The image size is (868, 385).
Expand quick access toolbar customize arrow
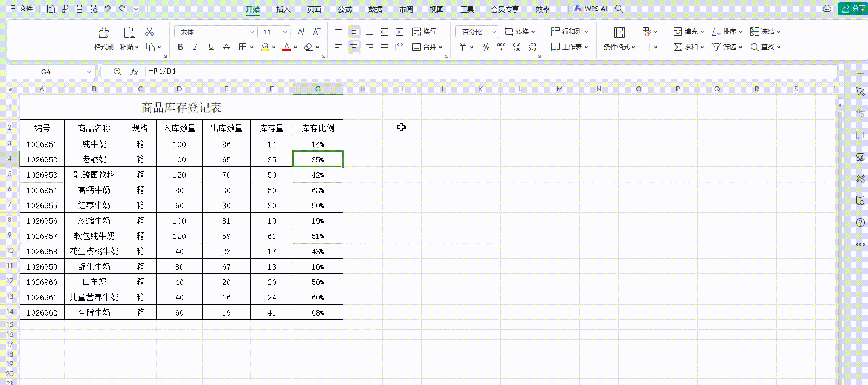pyautogui.click(x=136, y=9)
